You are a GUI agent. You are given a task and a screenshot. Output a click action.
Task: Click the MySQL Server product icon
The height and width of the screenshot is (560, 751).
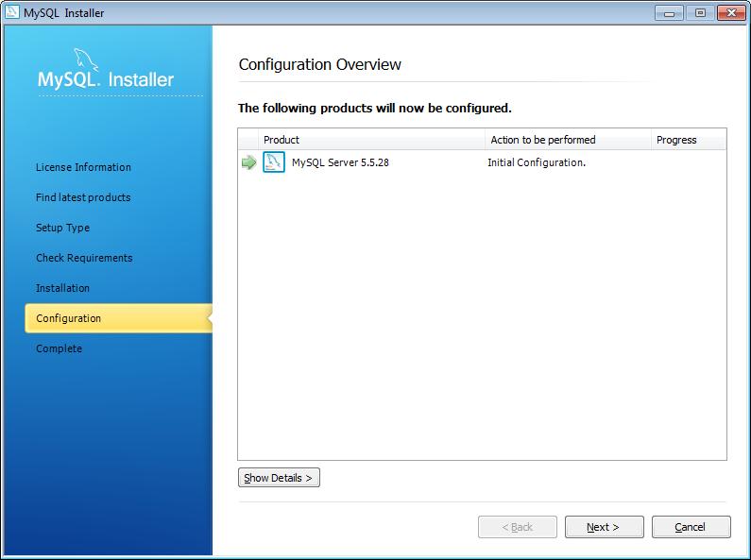(x=274, y=162)
